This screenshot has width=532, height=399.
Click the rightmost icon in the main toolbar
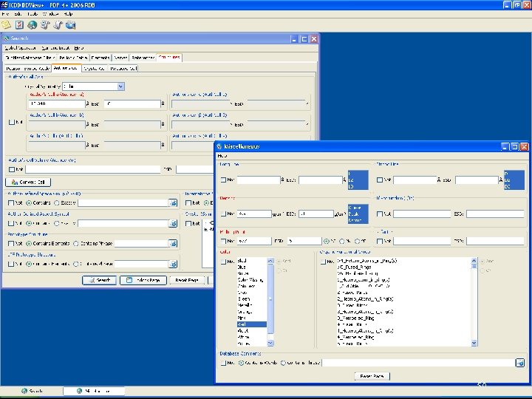(70, 24)
